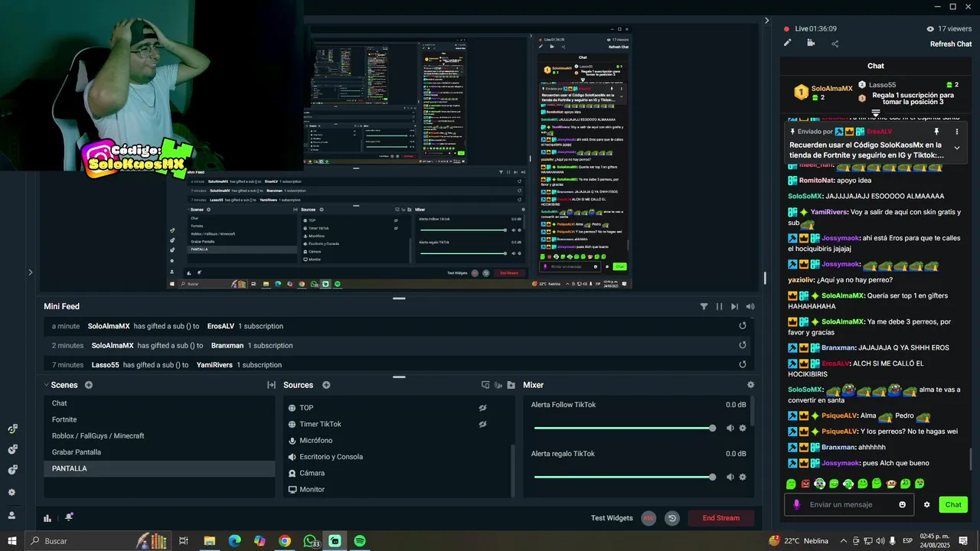Image resolution: width=980 pixels, height=551 pixels.
Task: Toggle the 17 viewers eye icon
Action: pos(930,28)
